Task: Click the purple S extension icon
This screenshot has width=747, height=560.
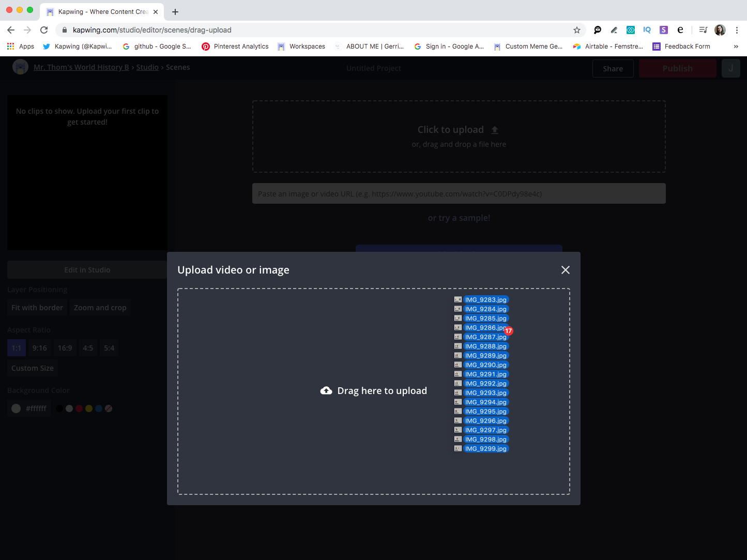Action: pyautogui.click(x=664, y=30)
